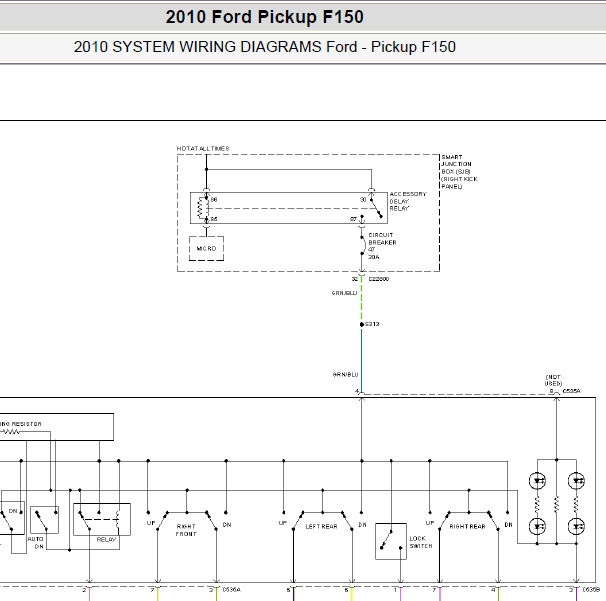This screenshot has width=606, height=601.
Task: Click the dashed 'MICRO' box
Action: coord(206,249)
